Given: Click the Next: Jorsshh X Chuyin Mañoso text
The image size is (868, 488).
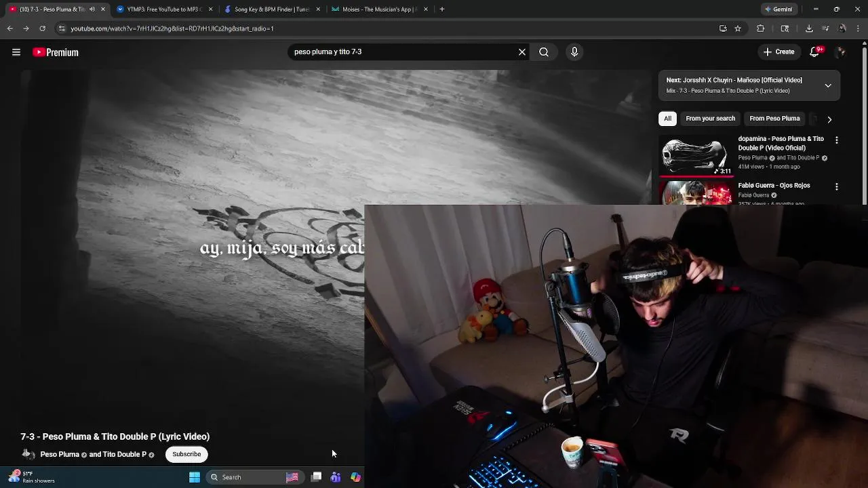Looking at the screenshot, I should tap(734, 80).
